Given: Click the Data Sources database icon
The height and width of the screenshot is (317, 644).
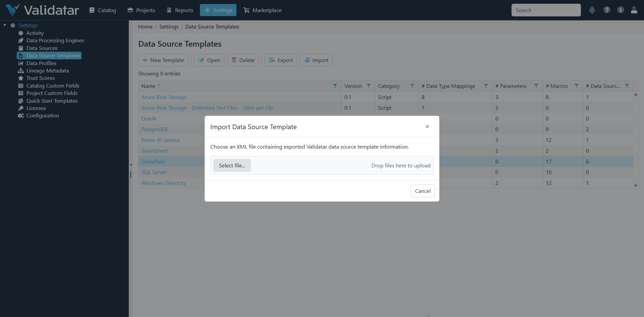Looking at the screenshot, I should pyautogui.click(x=21, y=48).
